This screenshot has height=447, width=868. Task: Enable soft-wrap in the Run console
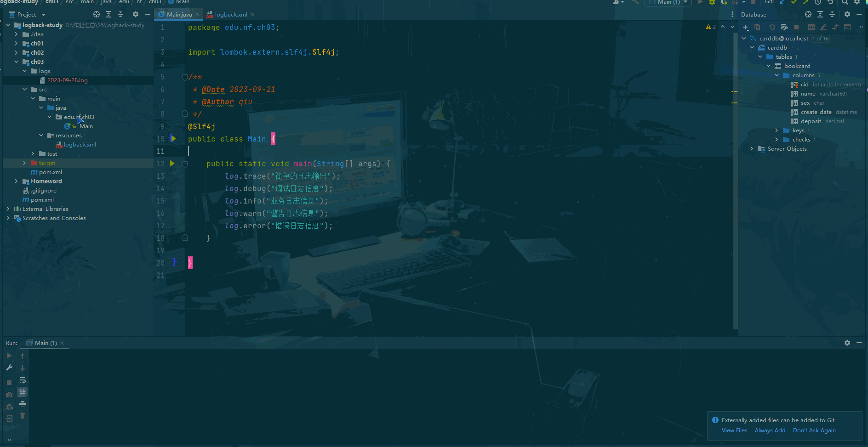(22, 380)
